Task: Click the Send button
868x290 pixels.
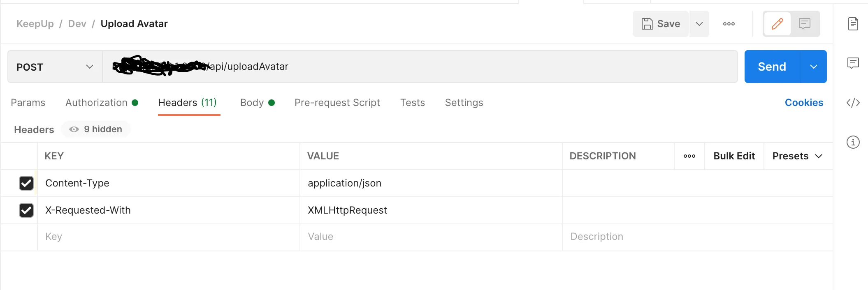Action: click(772, 67)
